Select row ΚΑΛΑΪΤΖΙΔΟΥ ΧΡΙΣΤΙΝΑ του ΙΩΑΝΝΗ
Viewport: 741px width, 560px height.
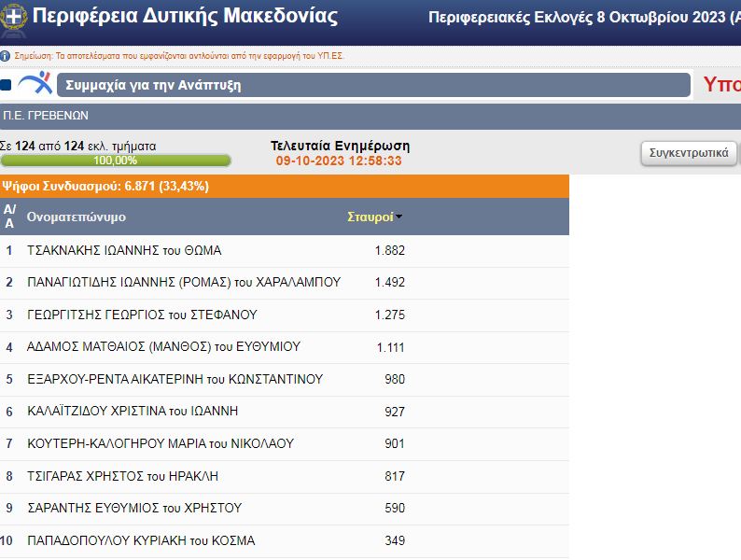point(285,412)
